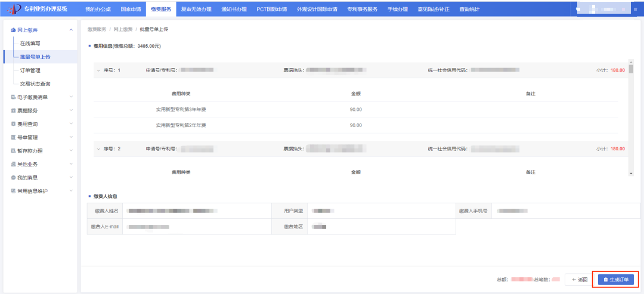Screen dimensions: 644x294
Task: Switch to the 复审无效办理 tab
Action: (196, 10)
